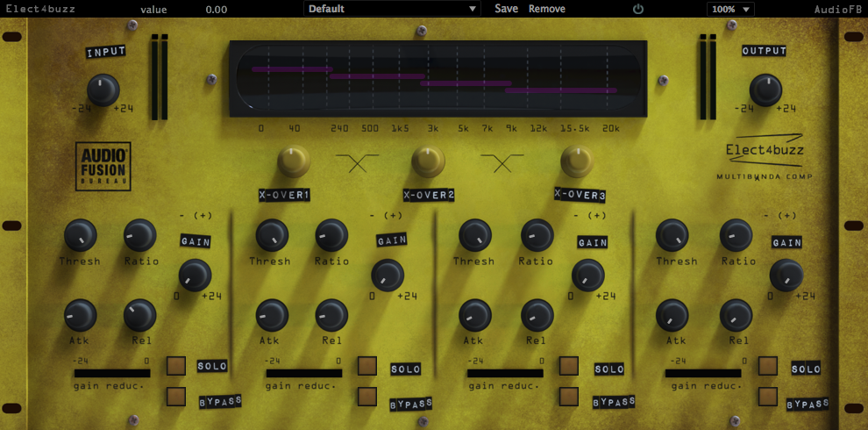This screenshot has width=868, height=430.
Task: Toggle BYPASS button for band 3
Action: (568, 396)
